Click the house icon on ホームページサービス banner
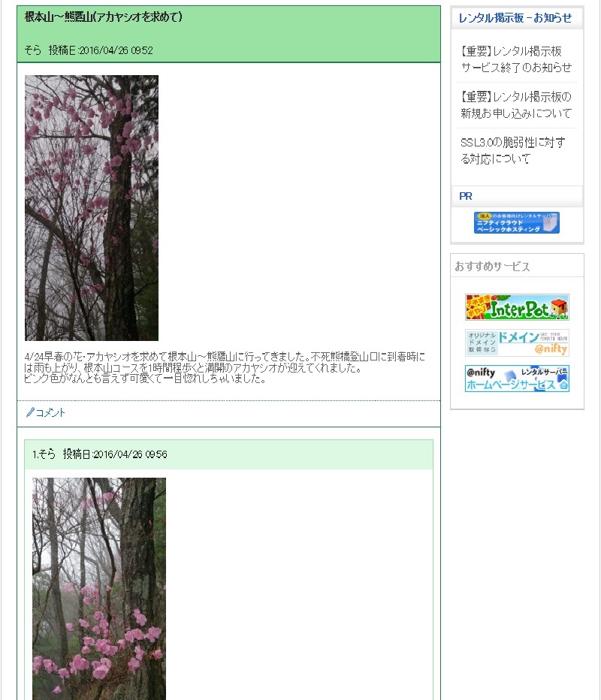 (563, 385)
